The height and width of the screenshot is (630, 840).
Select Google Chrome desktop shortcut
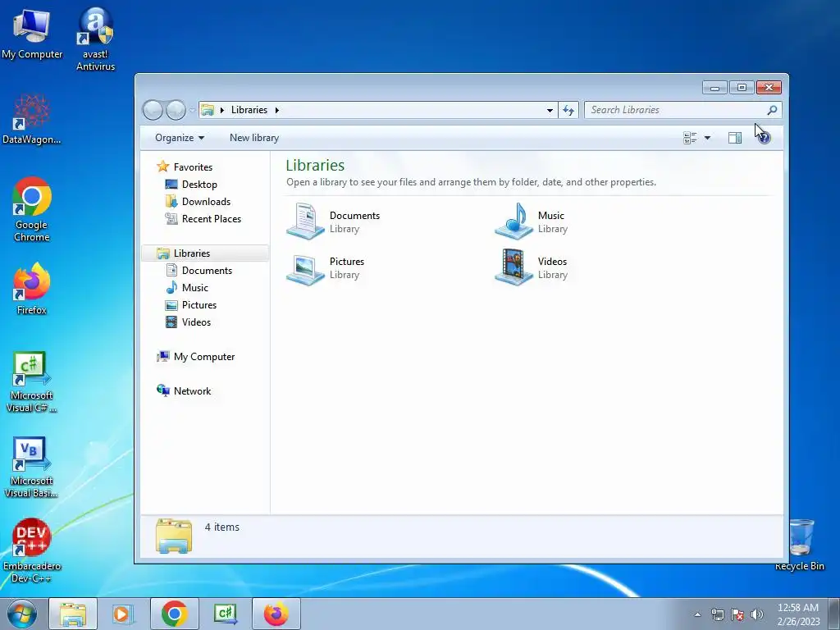coord(32,209)
